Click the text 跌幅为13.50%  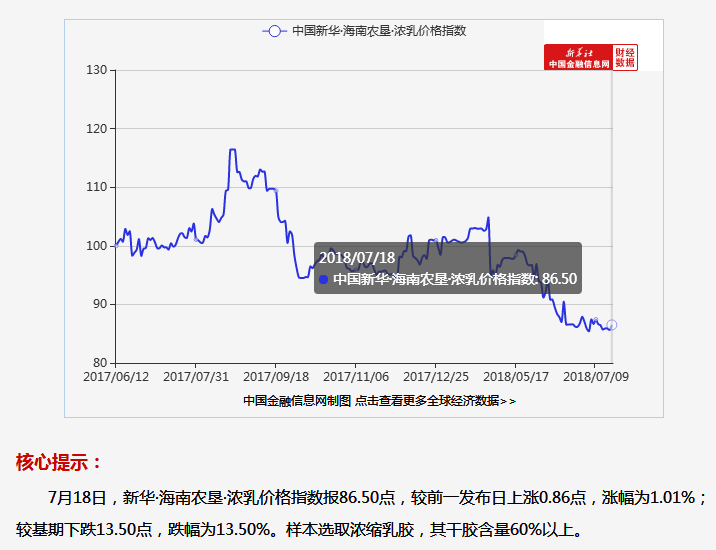coord(219,530)
